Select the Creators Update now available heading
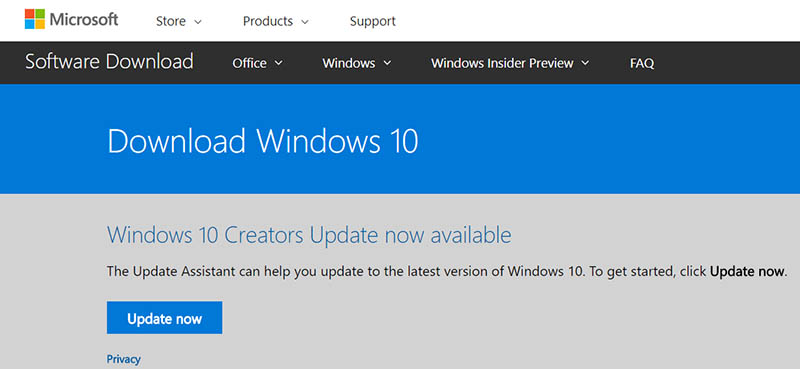800x369 pixels. coord(309,235)
